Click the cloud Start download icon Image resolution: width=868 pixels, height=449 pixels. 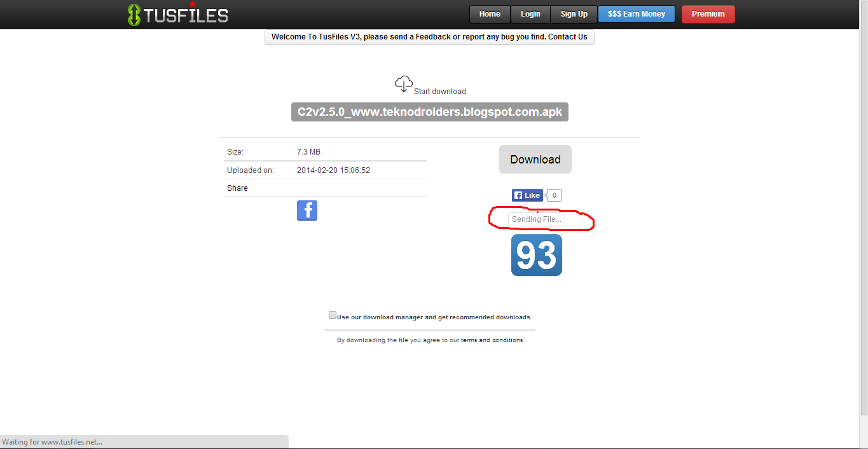pos(403,83)
